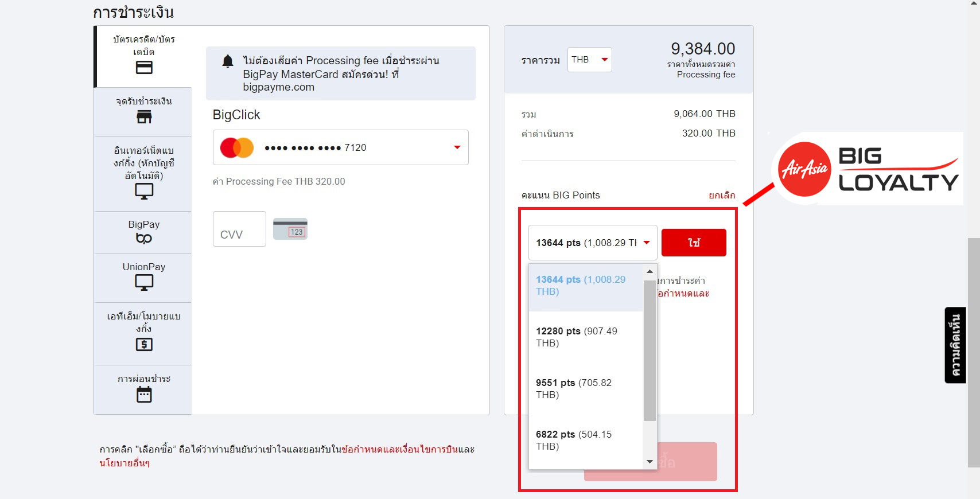The image size is (980, 499).
Task: Open the ความคิดเห็น feedback side tab
Action: tap(955, 345)
